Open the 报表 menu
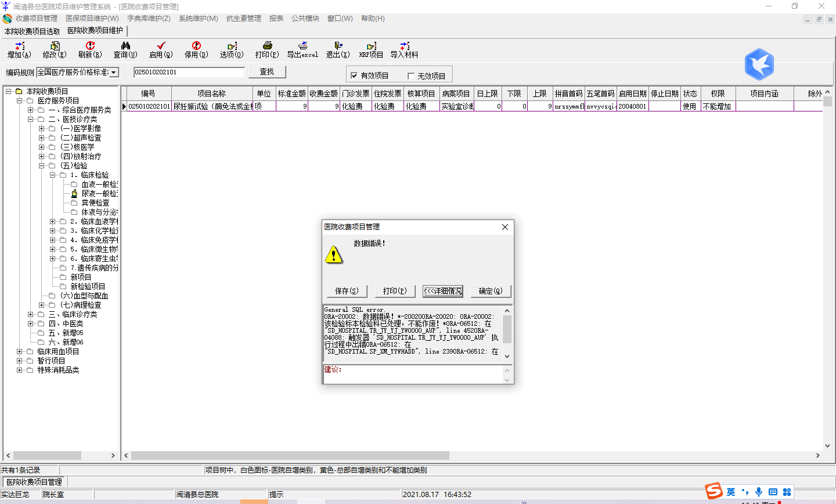The height and width of the screenshot is (504, 836). coord(276,19)
